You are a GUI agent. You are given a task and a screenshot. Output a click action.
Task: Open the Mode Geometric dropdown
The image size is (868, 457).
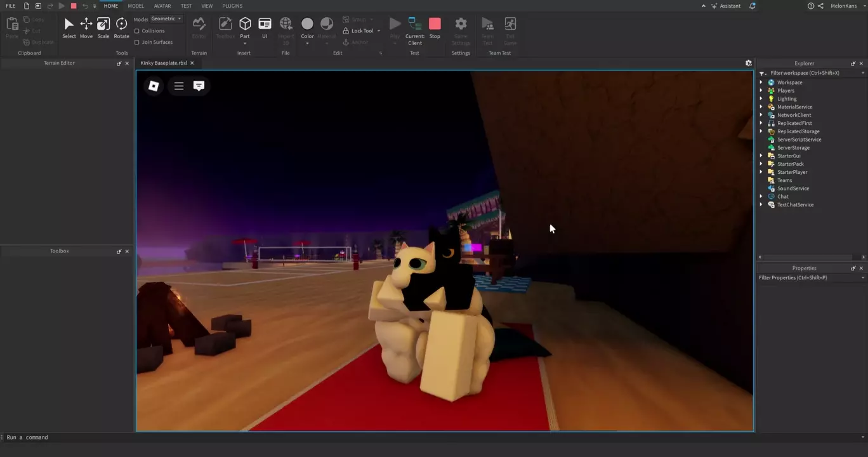point(166,19)
